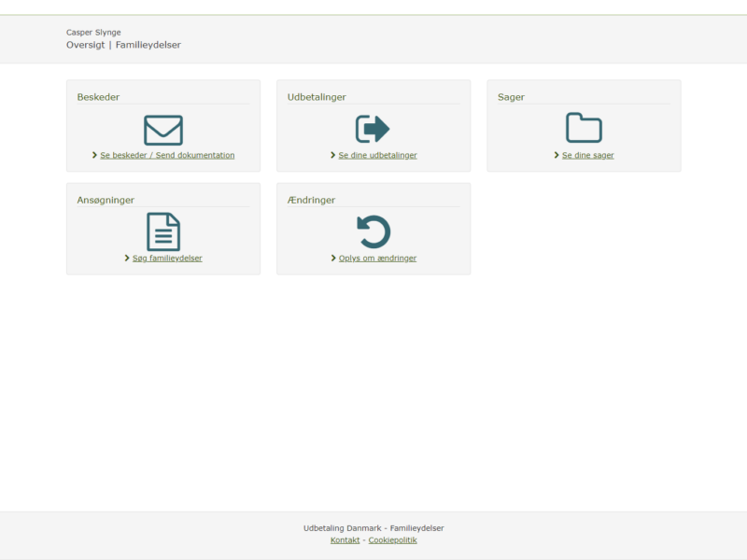747x560 pixels.
Task: Open the Kontakt link in the footer
Action: (x=345, y=540)
